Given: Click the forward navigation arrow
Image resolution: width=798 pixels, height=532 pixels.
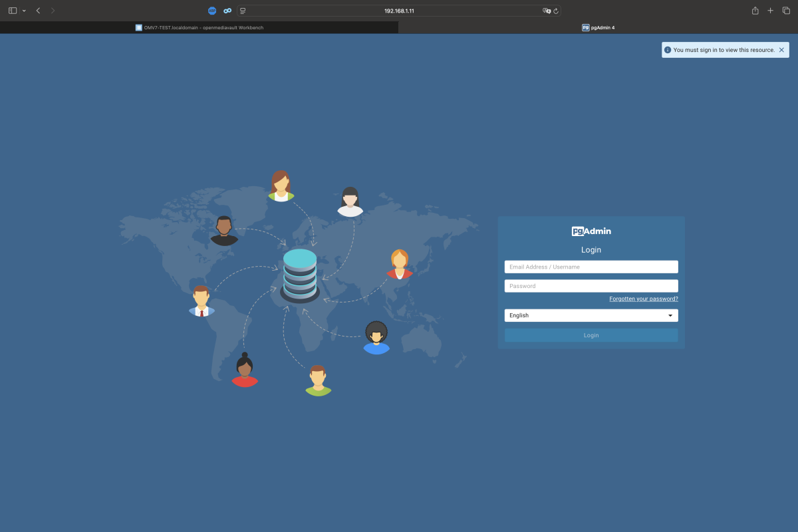Looking at the screenshot, I should (x=53, y=11).
